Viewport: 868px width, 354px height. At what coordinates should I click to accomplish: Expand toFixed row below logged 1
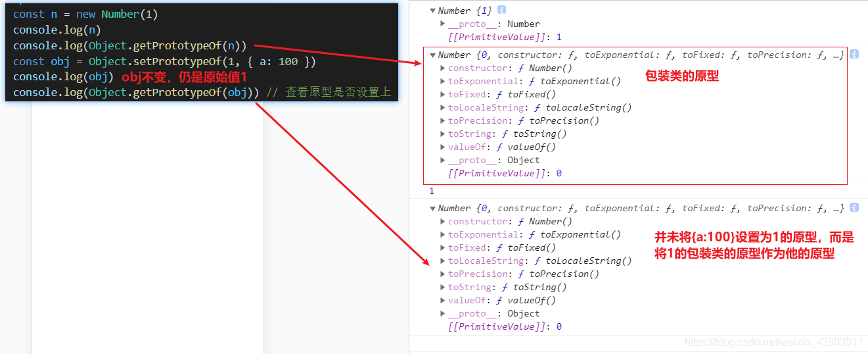[443, 247]
